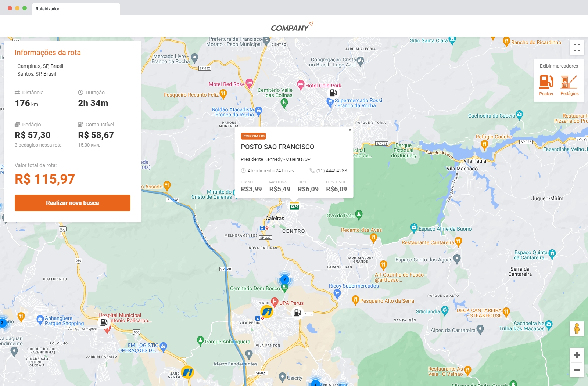Select the Roteirizador browser tab
This screenshot has height=386, width=588.
point(76,9)
